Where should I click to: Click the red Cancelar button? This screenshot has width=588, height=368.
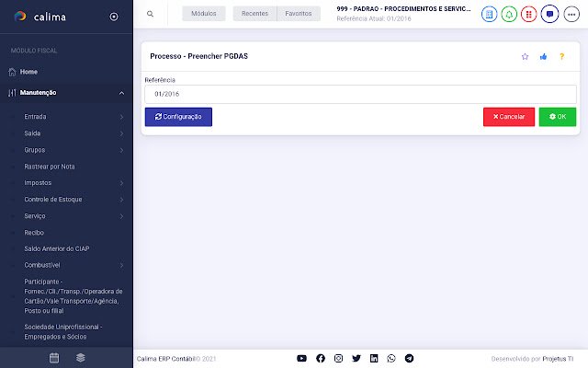click(509, 117)
